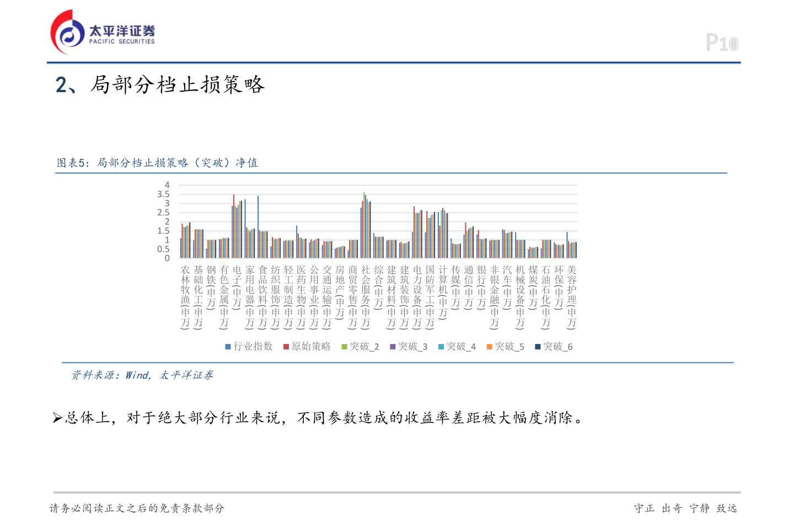Click the 交通运输(申万) axis label
The image size is (794, 532).
click(327, 297)
